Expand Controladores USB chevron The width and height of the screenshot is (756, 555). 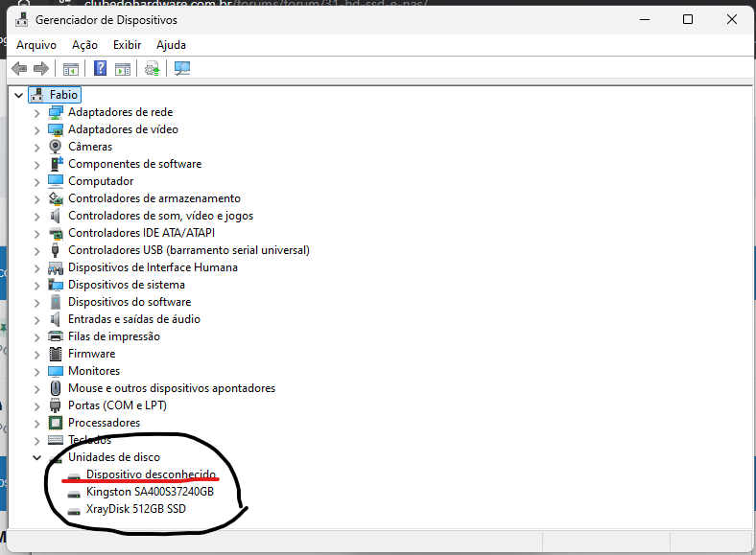(x=37, y=251)
